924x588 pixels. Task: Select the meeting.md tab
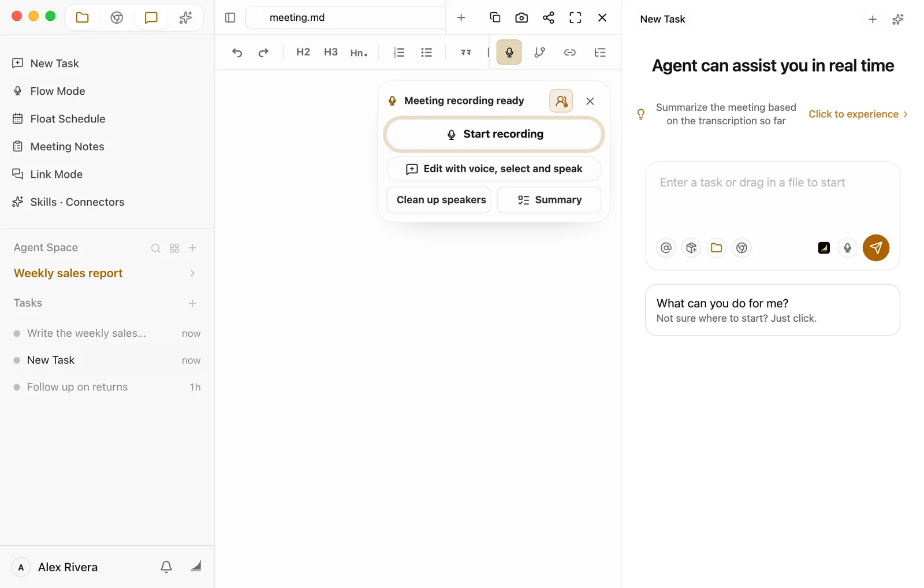[345, 17]
